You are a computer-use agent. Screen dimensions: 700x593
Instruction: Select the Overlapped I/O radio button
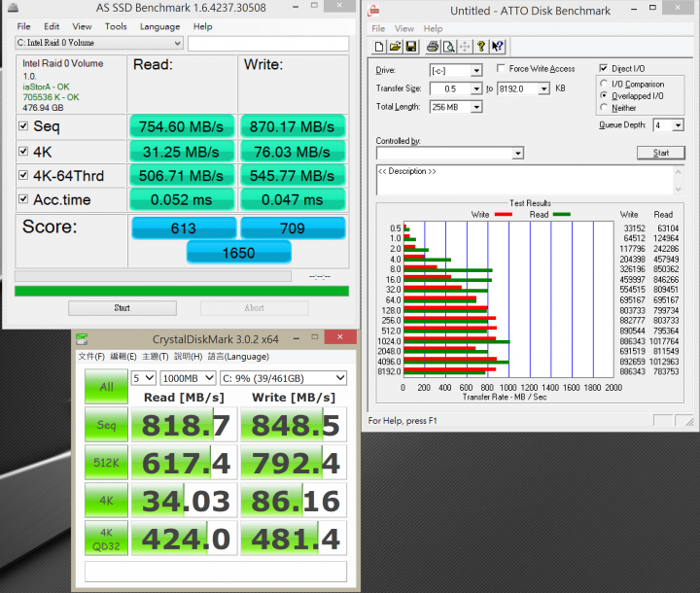tap(604, 95)
